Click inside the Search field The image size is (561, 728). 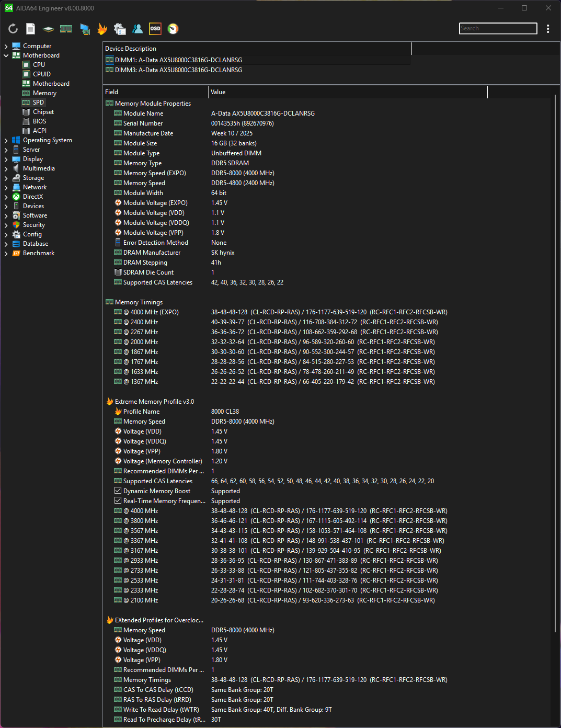pos(498,28)
